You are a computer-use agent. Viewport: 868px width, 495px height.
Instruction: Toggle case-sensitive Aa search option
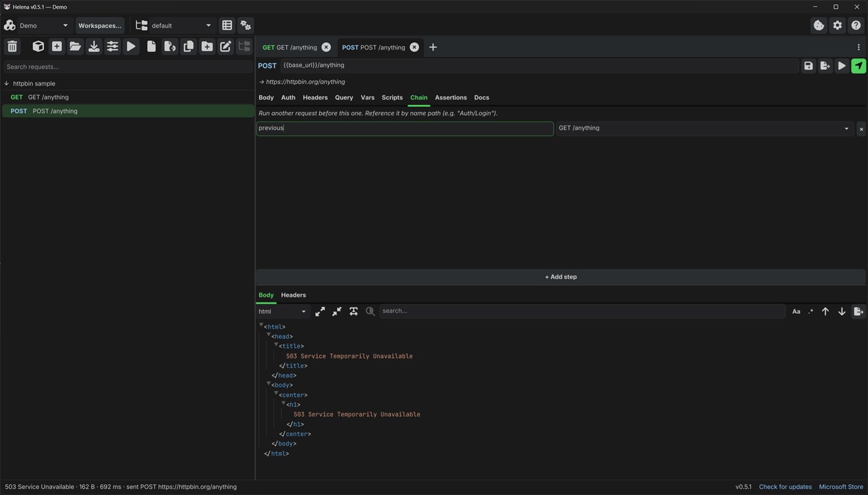(796, 311)
